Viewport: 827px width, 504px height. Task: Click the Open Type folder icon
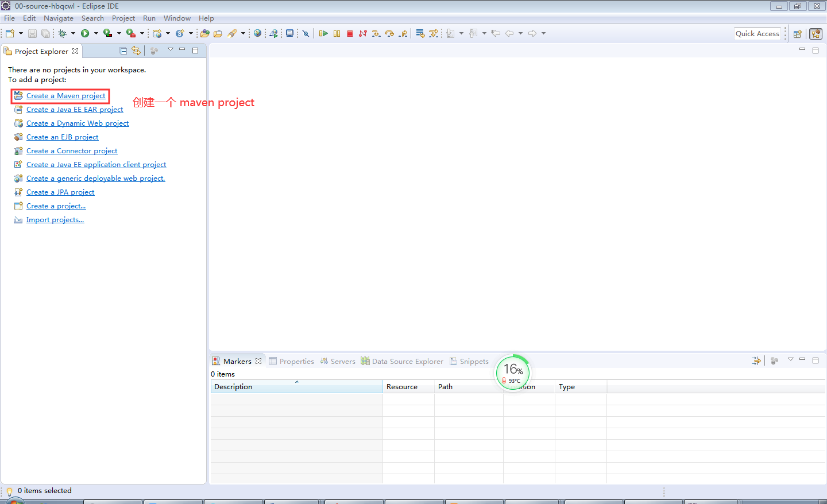[x=204, y=33]
